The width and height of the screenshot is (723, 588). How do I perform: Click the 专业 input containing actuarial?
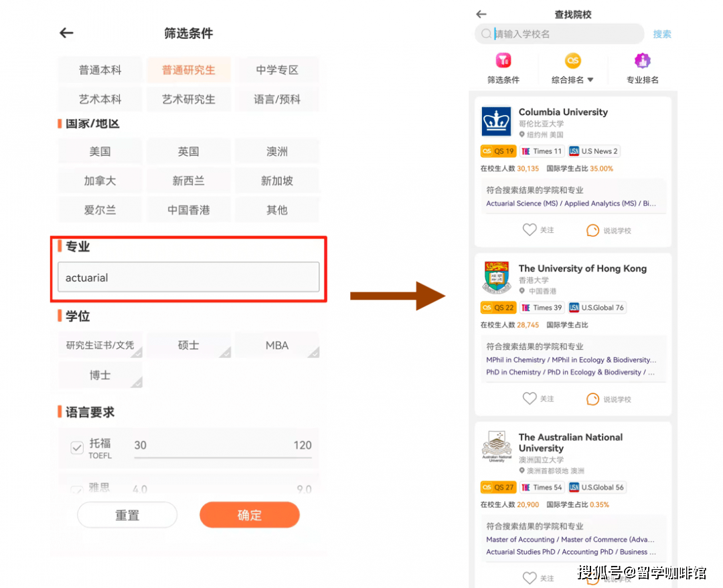(x=188, y=277)
